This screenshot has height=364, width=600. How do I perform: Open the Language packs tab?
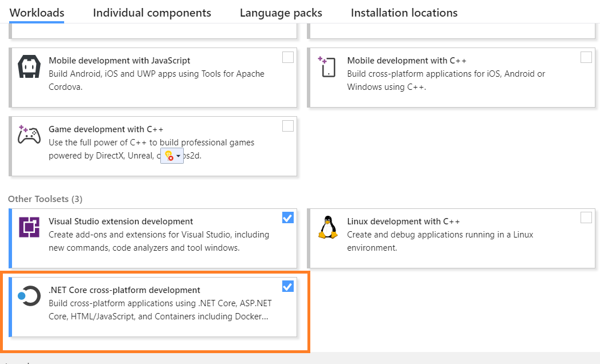pos(281,13)
